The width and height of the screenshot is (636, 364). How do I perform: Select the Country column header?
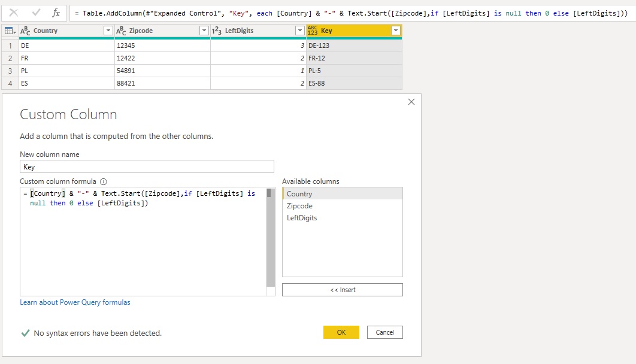tap(67, 31)
